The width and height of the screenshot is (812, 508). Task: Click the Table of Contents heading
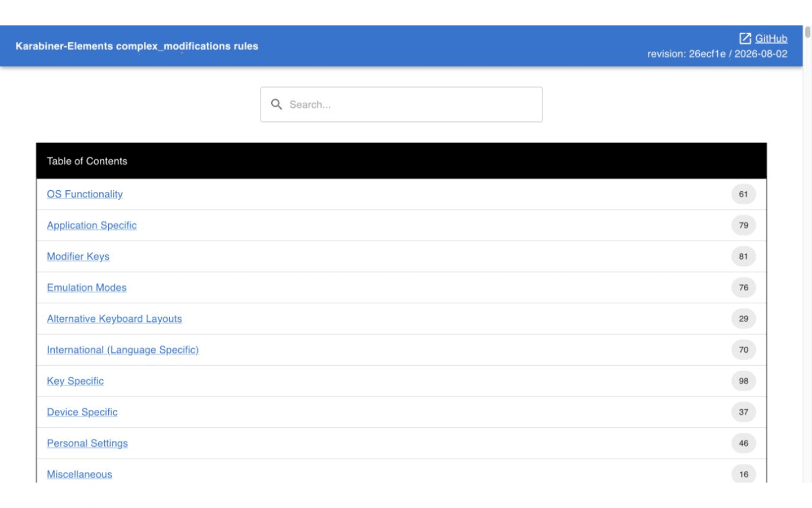[x=87, y=161]
